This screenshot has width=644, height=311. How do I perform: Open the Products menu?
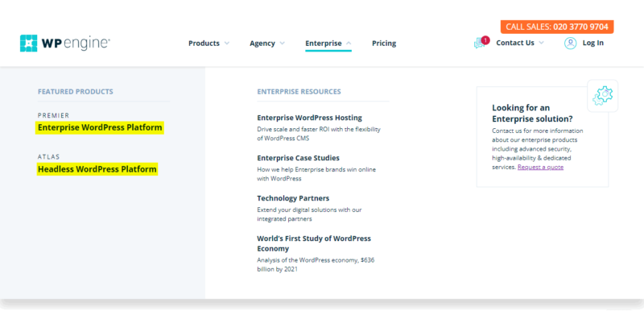204,44
